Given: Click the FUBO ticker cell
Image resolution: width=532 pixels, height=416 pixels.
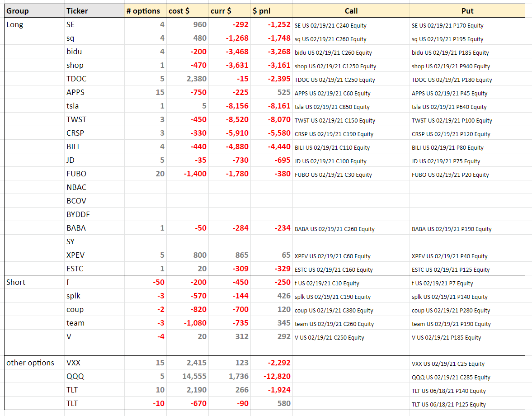Looking at the screenshot, I should 94,174.
